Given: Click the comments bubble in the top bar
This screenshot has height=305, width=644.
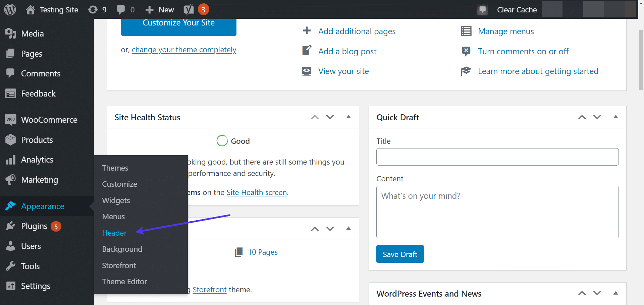Looking at the screenshot, I should [x=121, y=9].
